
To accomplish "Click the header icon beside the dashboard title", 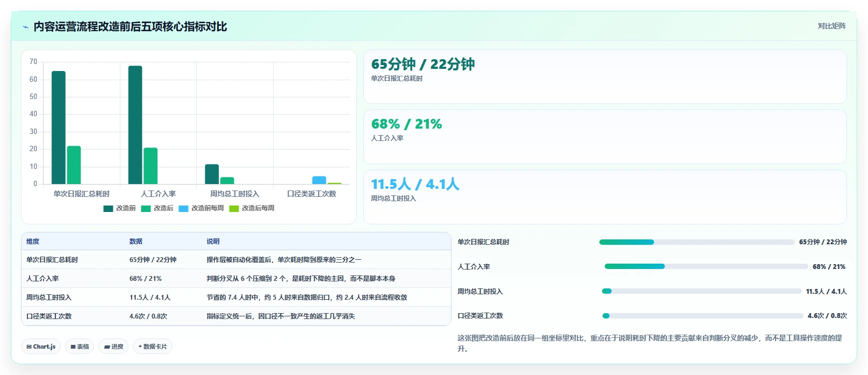I will (25, 27).
